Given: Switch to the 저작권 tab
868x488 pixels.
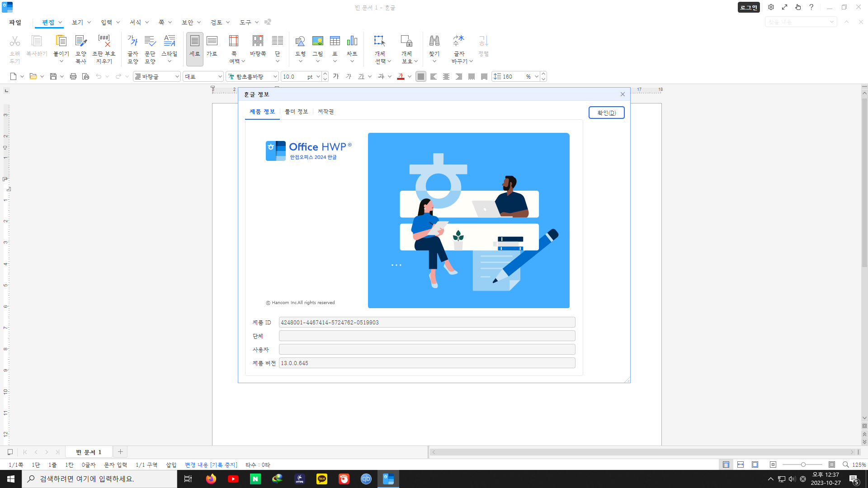Looking at the screenshot, I should [325, 112].
